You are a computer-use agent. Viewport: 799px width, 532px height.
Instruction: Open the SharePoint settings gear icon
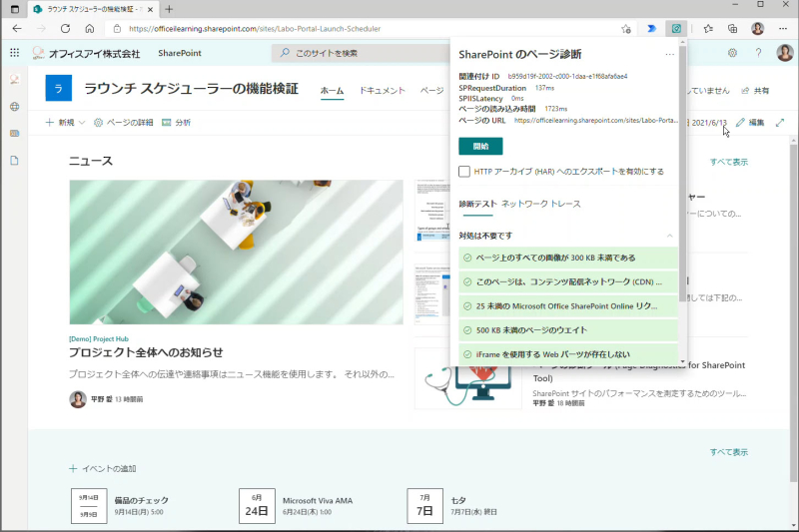pyautogui.click(x=732, y=53)
